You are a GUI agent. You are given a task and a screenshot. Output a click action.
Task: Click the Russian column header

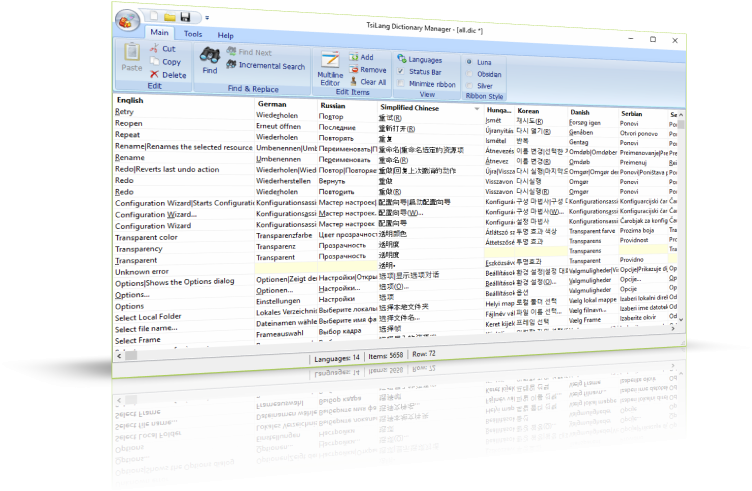333,105
